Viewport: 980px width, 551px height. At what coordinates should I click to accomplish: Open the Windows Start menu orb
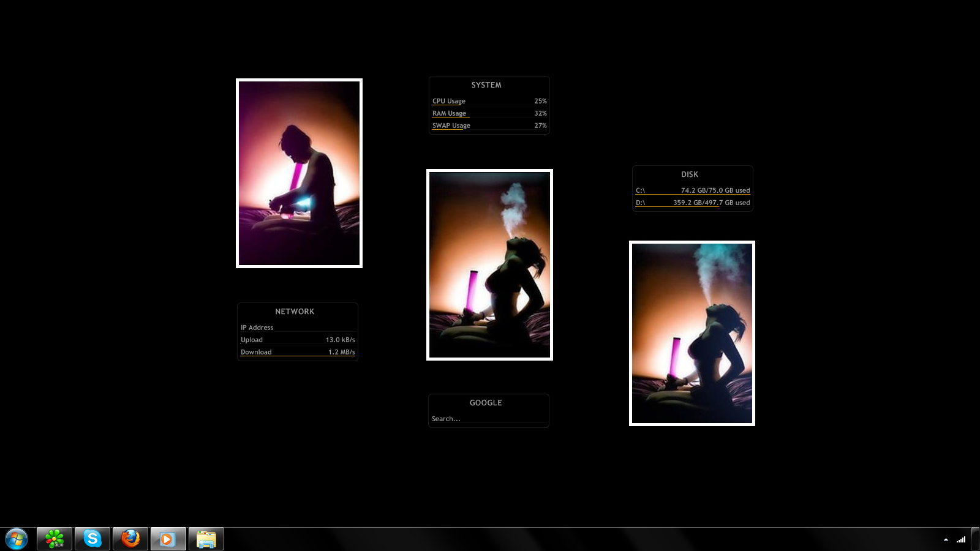click(x=17, y=539)
